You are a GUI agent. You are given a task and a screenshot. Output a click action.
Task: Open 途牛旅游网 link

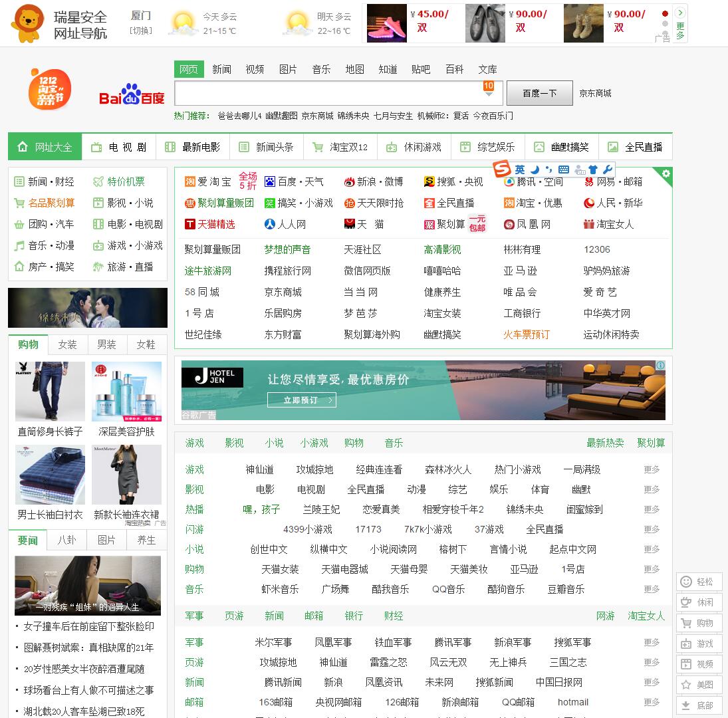[x=208, y=271]
